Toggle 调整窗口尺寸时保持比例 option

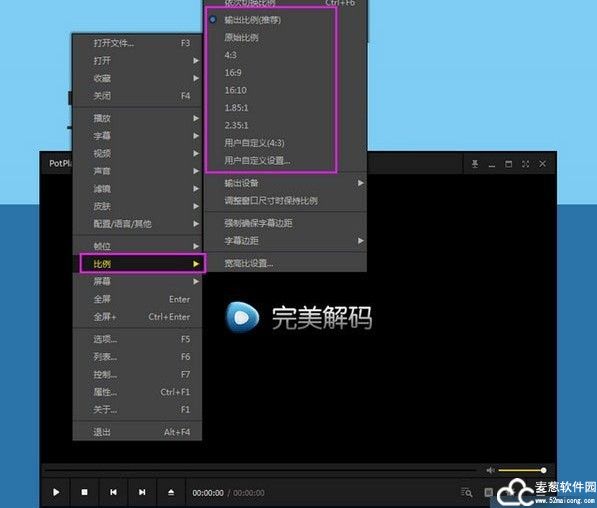(285, 201)
